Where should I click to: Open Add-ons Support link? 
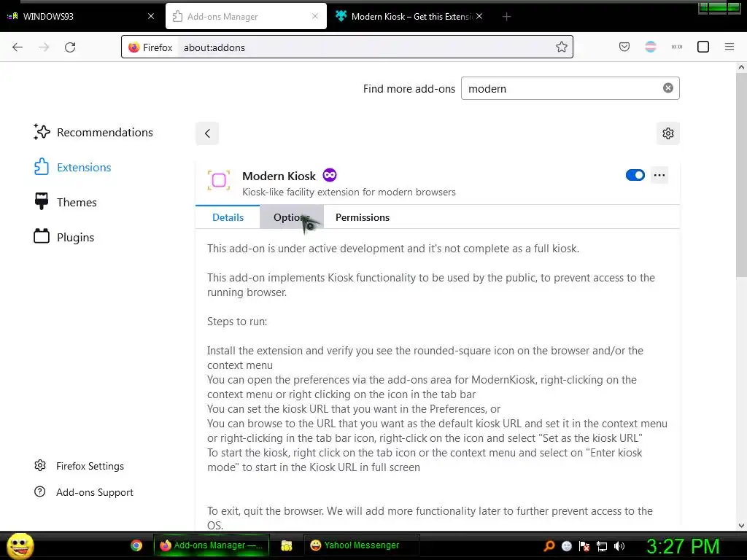click(x=84, y=492)
